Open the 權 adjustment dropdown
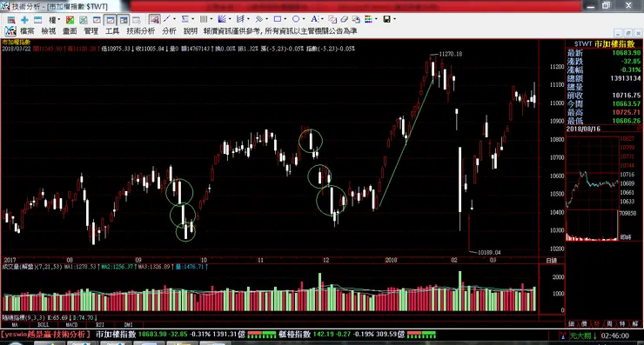The width and height of the screenshot is (644, 345). pos(55,20)
